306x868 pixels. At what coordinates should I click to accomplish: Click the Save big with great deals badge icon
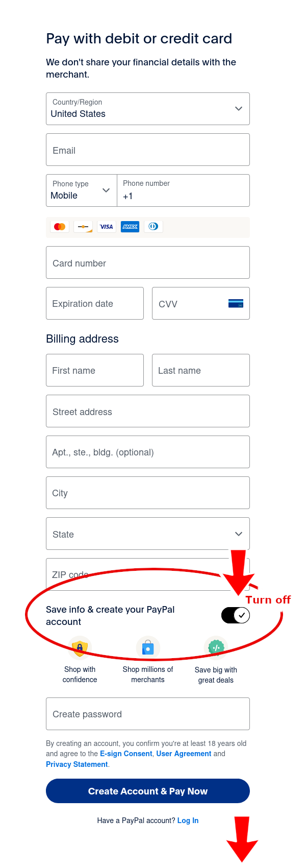coord(216,648)
